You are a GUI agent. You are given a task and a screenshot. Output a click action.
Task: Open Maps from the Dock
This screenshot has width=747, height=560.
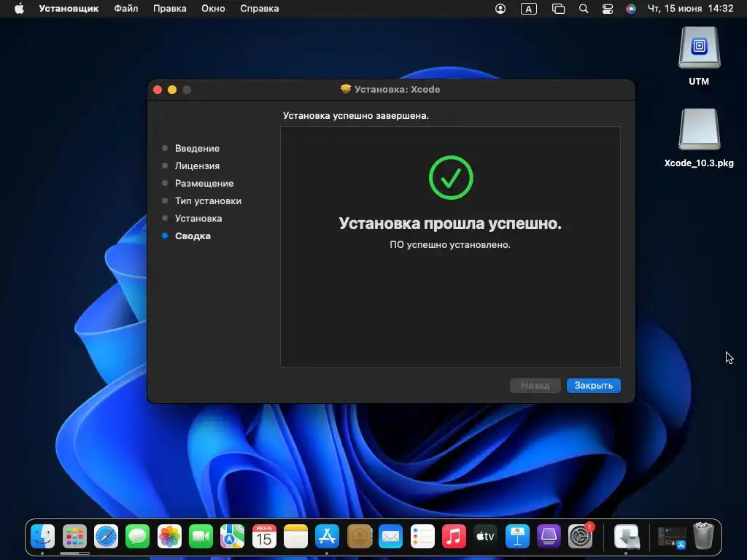coord(233,537)
